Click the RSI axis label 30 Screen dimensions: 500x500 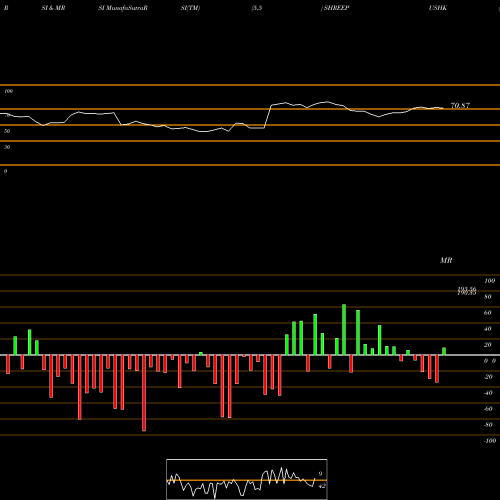(7, 147)
